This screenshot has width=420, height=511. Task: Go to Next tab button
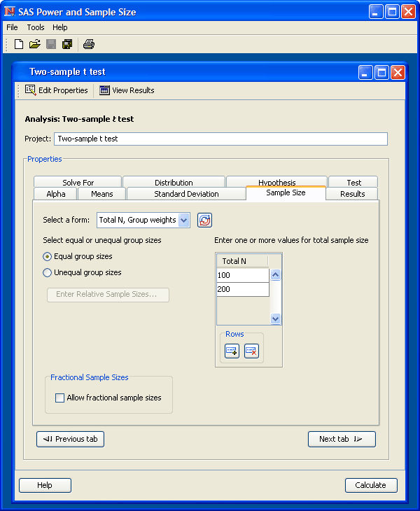coord(342,439)
